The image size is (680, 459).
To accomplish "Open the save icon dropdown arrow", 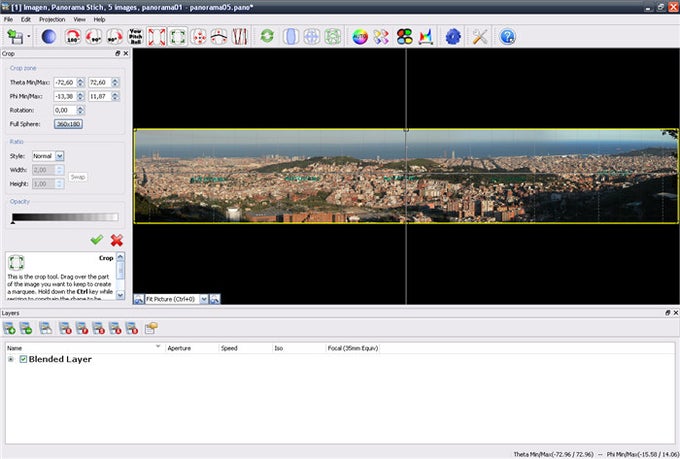I will (x=29, y=36).
